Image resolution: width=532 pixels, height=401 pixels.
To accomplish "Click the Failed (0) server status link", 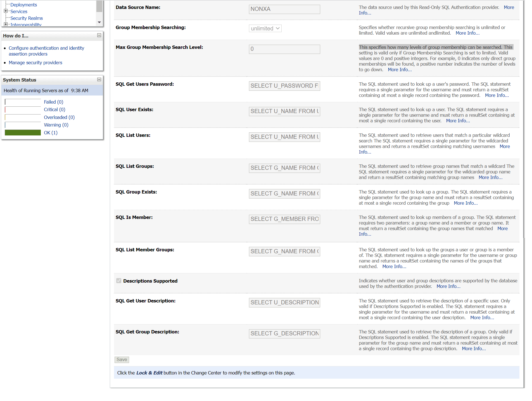I will click(53, 102).
